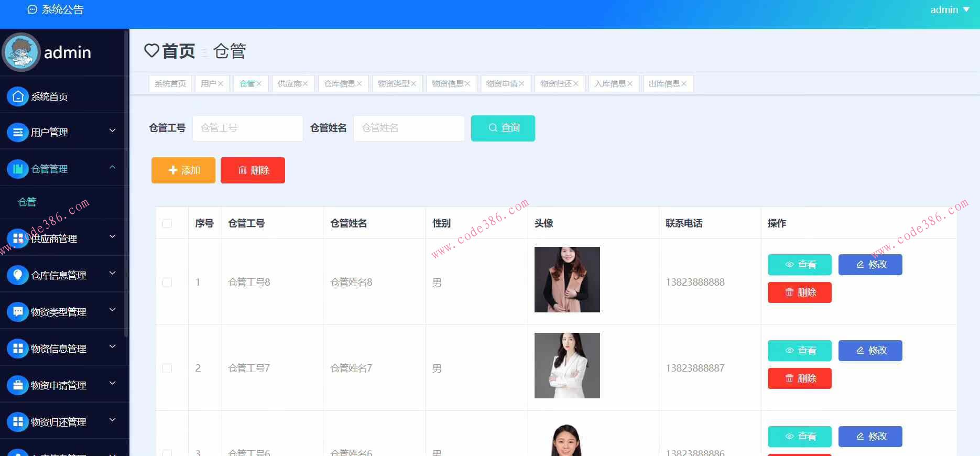Click the 物资归还管理 grid icon

pos(18,422)
